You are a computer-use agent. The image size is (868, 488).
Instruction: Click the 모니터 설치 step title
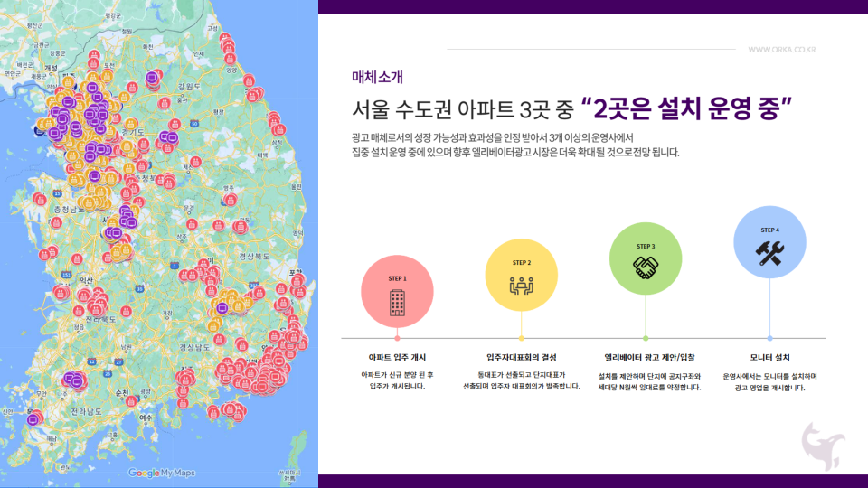coord(769,357)
